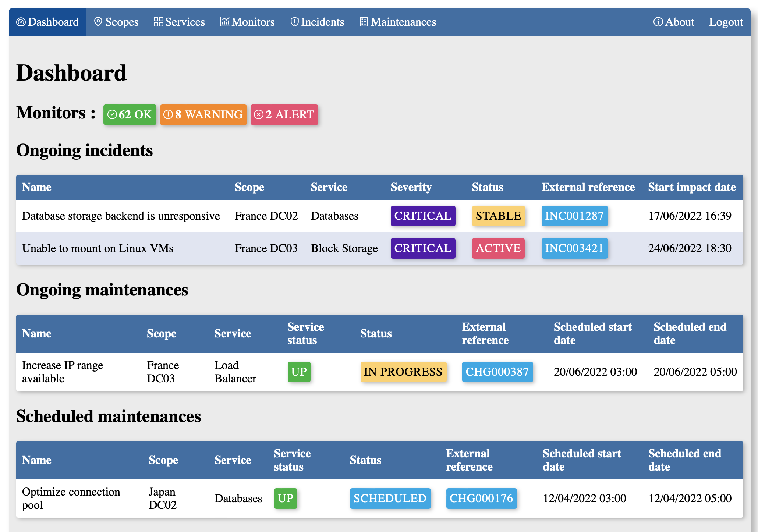Click UP badge for Load Balancer maintenance
The image size is (758, 532).
pyautogui.click(x=299, y=372)
